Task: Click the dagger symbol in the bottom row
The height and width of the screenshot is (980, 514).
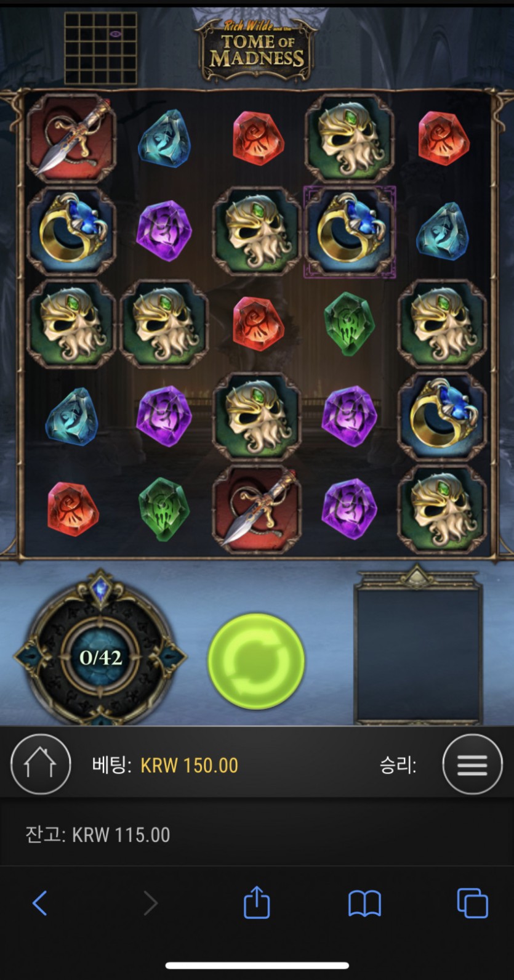Action: [257, 509]
